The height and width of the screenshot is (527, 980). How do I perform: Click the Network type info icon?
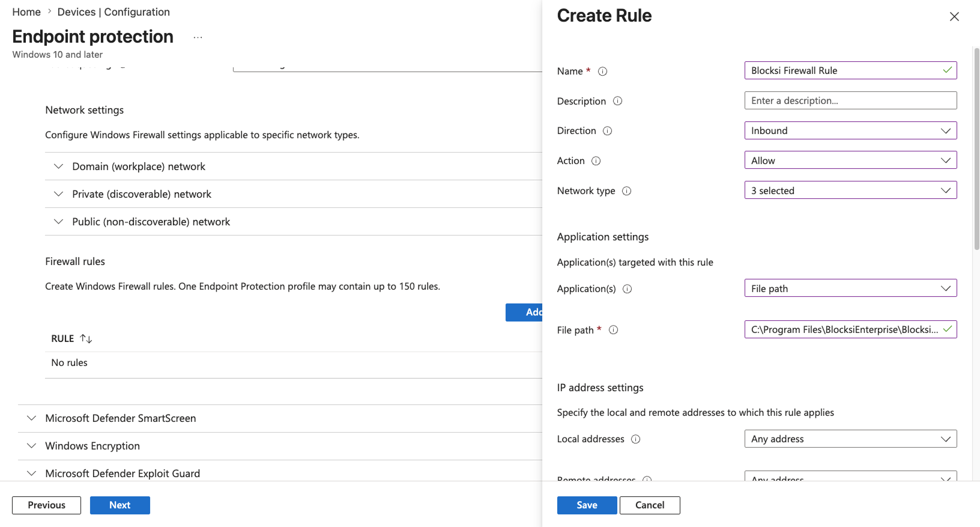(626, 191)
